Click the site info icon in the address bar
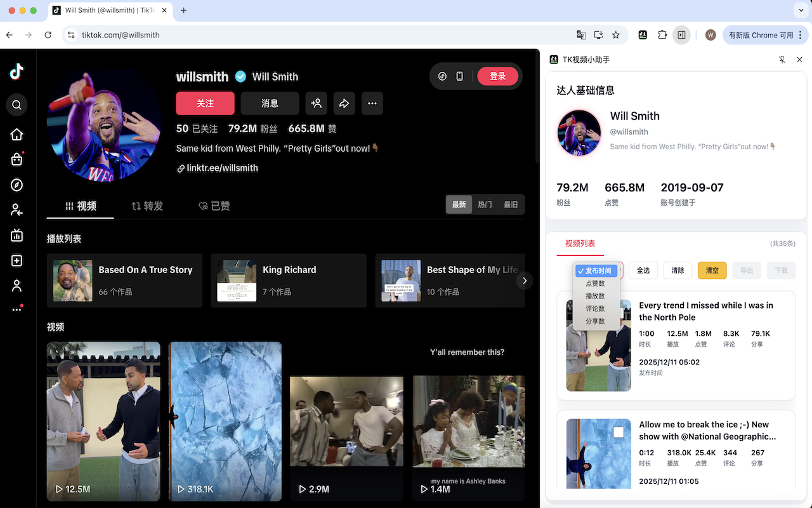The image size is (812, 508). pyautogui.click(x=71, y=35)
